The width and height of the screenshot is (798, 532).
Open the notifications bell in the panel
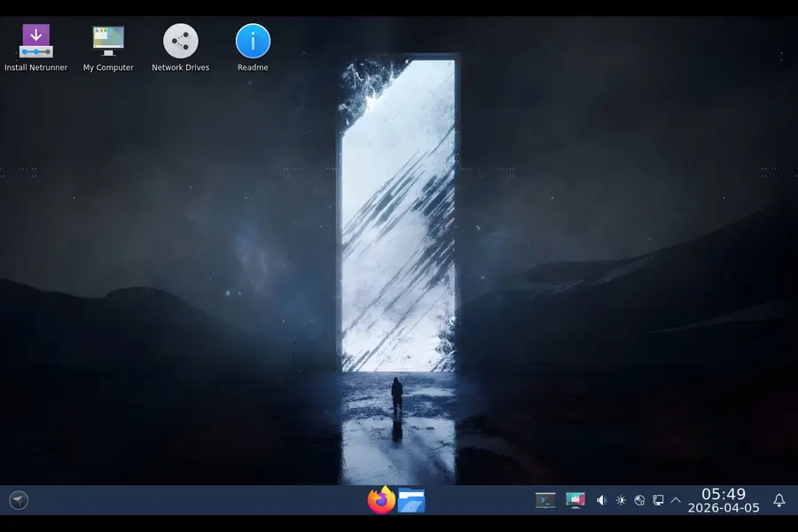click(x=779, y=500)
